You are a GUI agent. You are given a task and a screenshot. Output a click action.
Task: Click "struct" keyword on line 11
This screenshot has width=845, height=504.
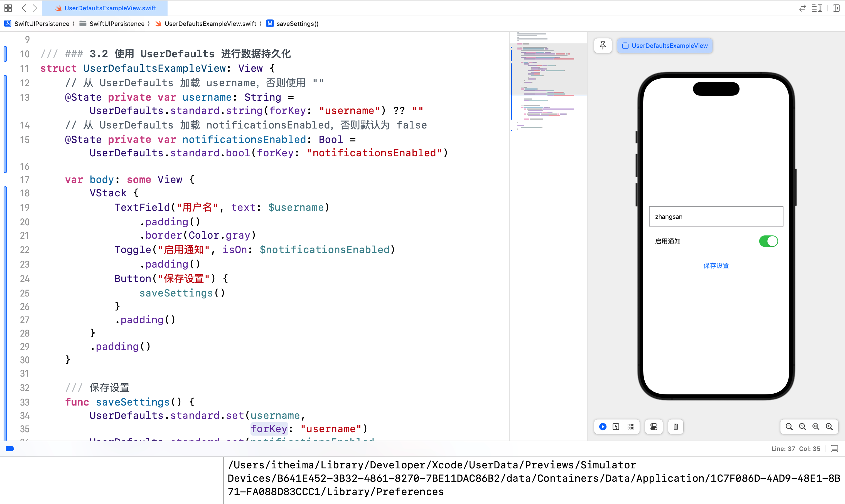(58, 68)
